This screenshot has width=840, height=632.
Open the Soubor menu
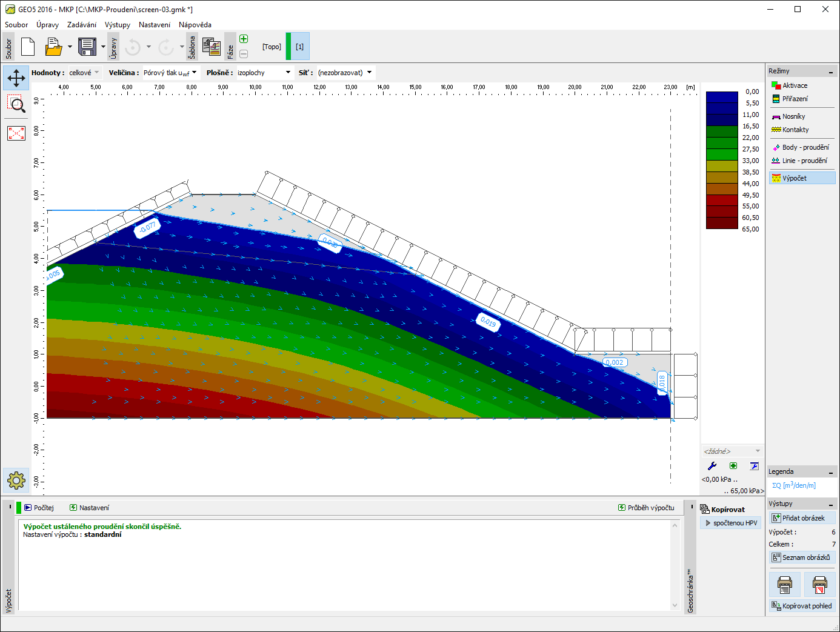[x=16, y=25]
